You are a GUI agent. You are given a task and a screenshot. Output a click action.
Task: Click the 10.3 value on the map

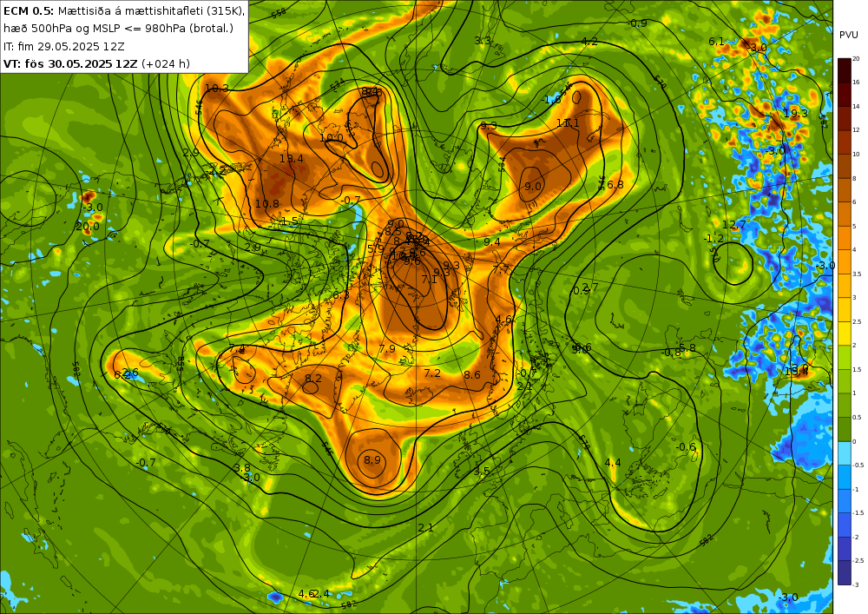point(216,88)
